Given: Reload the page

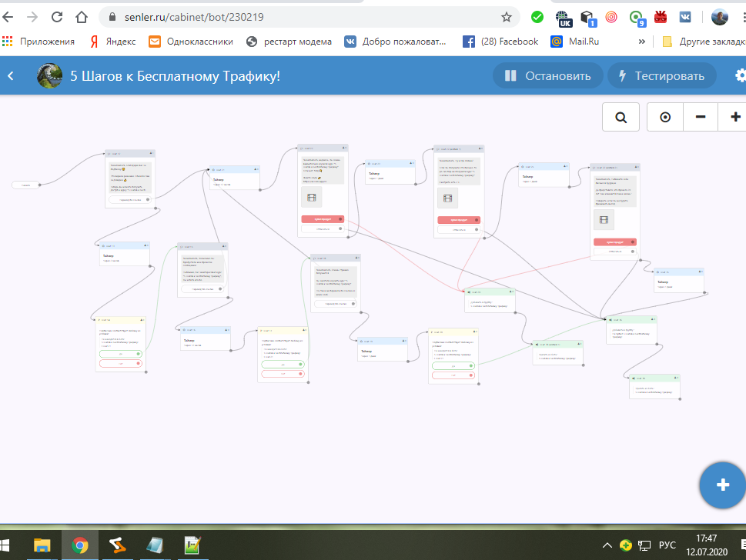Looking at the screenshot, I should [x=58, y=17].
